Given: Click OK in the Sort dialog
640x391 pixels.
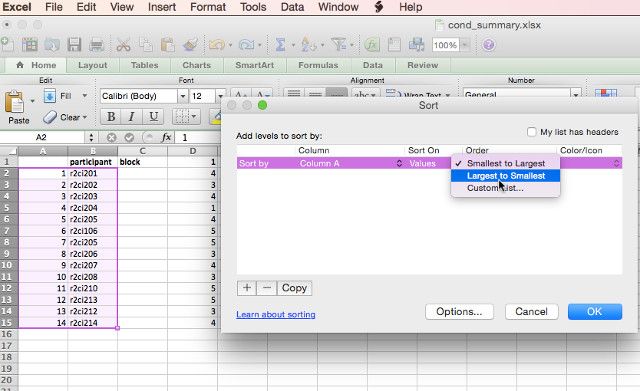Looking at the screenshot, I should click(x=595, y=311).
